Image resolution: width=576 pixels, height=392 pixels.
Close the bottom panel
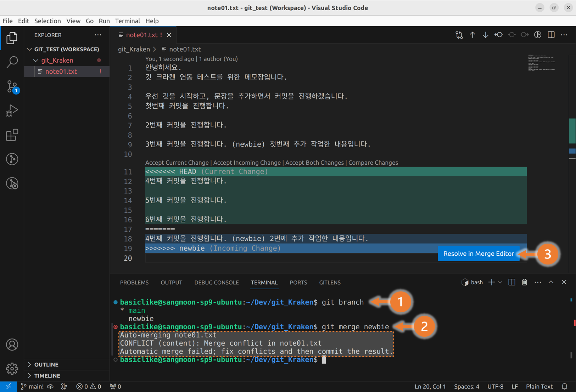click(564, 282)
